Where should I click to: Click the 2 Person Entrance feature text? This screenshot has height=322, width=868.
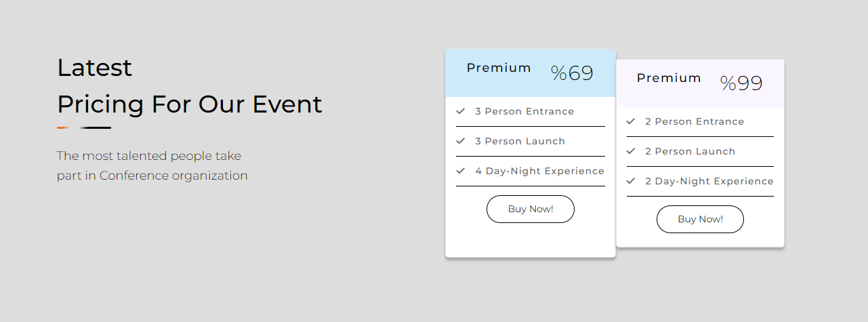point(695,121)
